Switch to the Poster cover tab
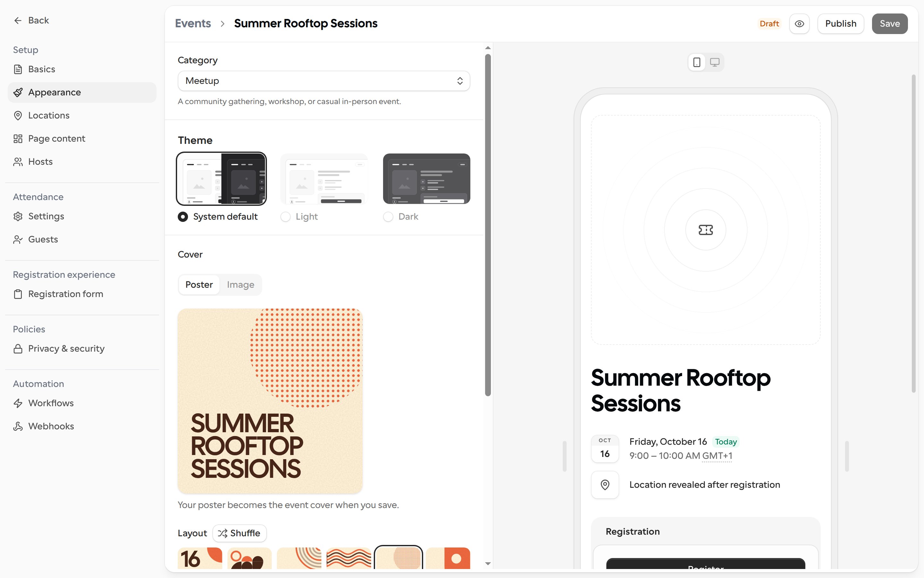This screenshot has height=578, width=924. click(199, 285)
